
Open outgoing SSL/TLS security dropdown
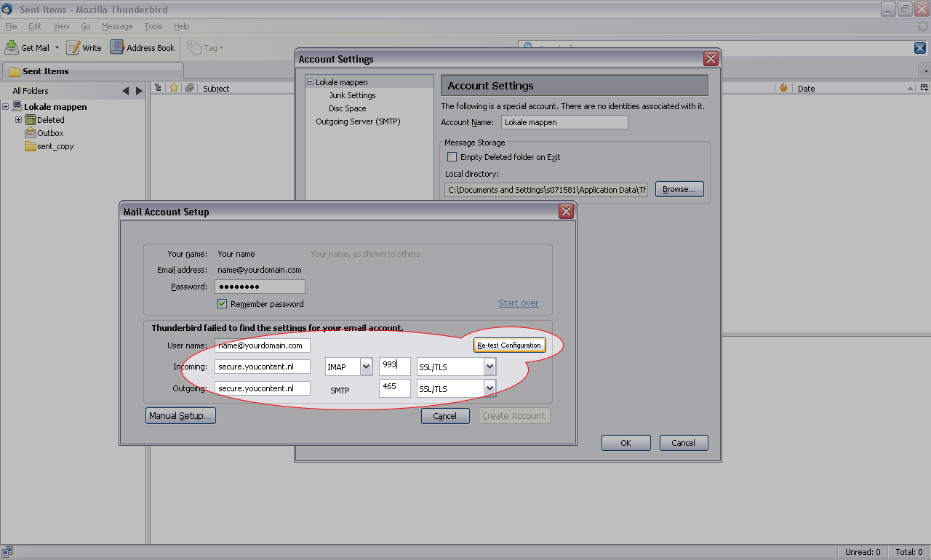point(490,389)
